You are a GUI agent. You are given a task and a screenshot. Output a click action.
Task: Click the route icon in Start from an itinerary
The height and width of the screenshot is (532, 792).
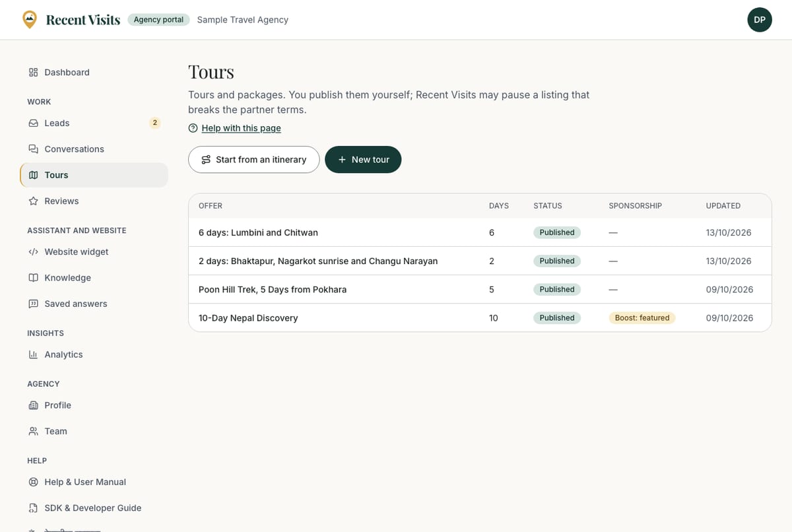[206, 160]
